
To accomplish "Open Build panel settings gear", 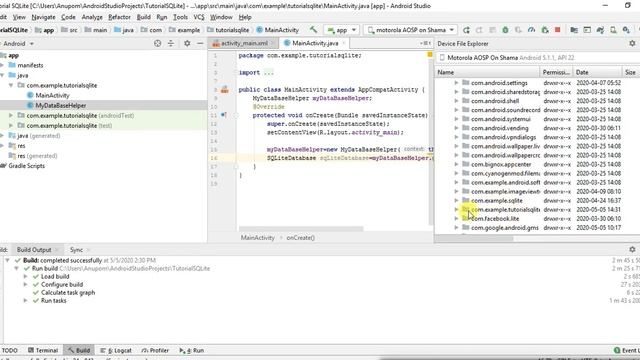I will coord(632,249).
